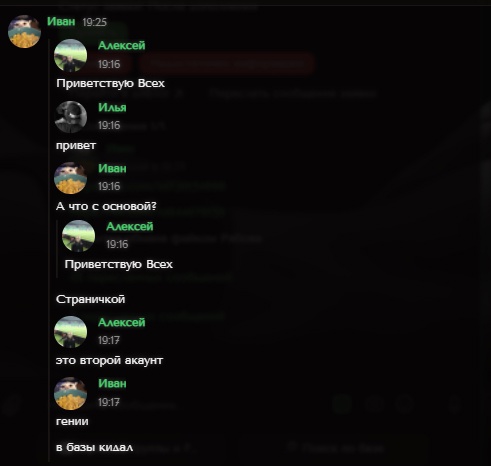Open Иван's avatar above the 'гении' message

(70, 393)
